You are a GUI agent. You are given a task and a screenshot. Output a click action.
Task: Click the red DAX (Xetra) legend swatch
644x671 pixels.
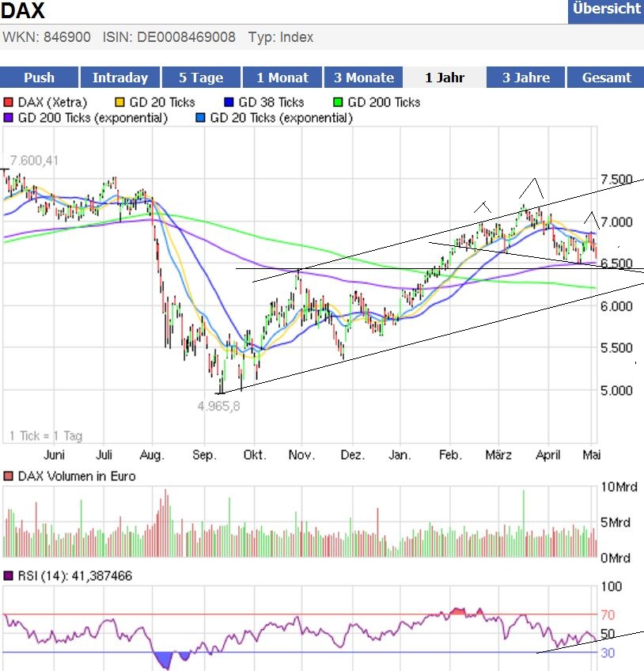tap(8, 102)
